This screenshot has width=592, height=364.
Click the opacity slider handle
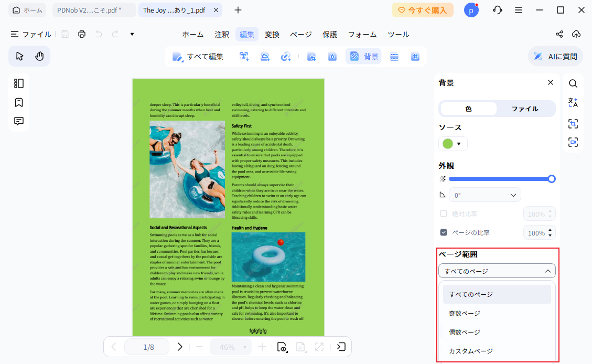coord(551,179)
